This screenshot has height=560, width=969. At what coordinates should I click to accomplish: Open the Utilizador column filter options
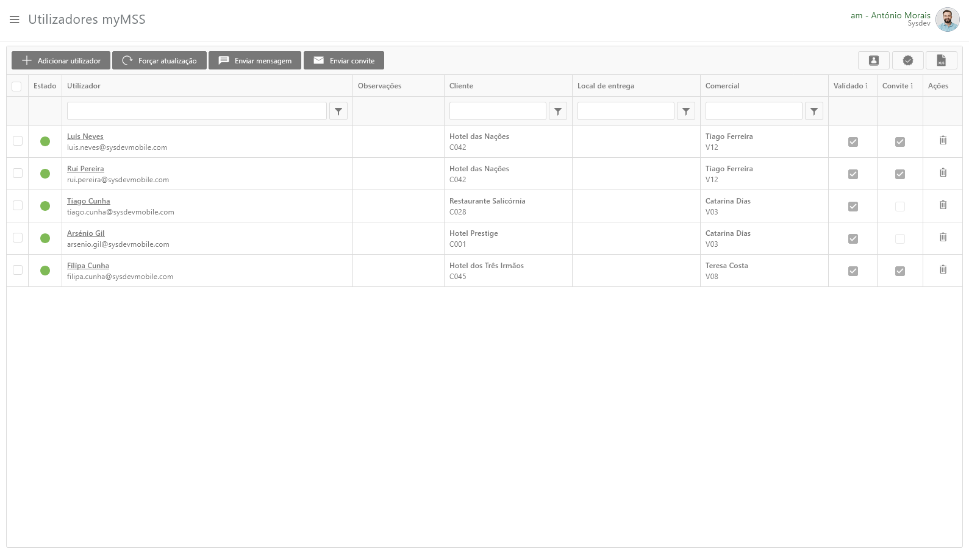(x=338, y=112)
